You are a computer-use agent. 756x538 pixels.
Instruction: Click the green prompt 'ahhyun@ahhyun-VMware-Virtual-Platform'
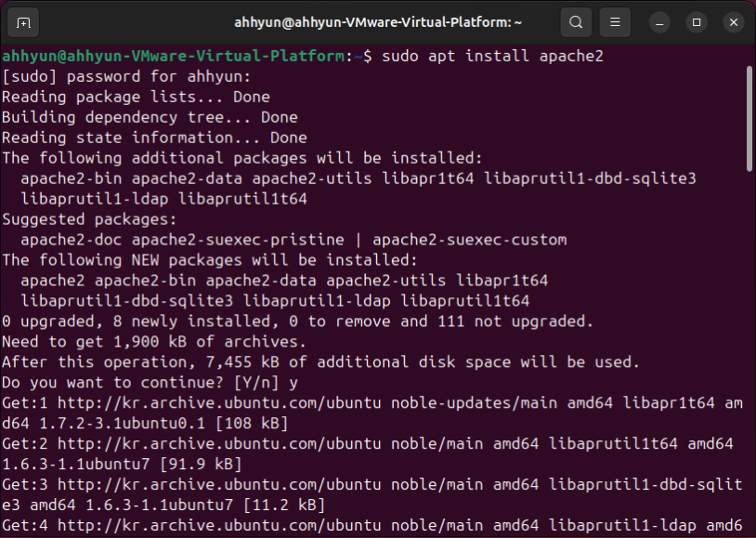point(174,56)
